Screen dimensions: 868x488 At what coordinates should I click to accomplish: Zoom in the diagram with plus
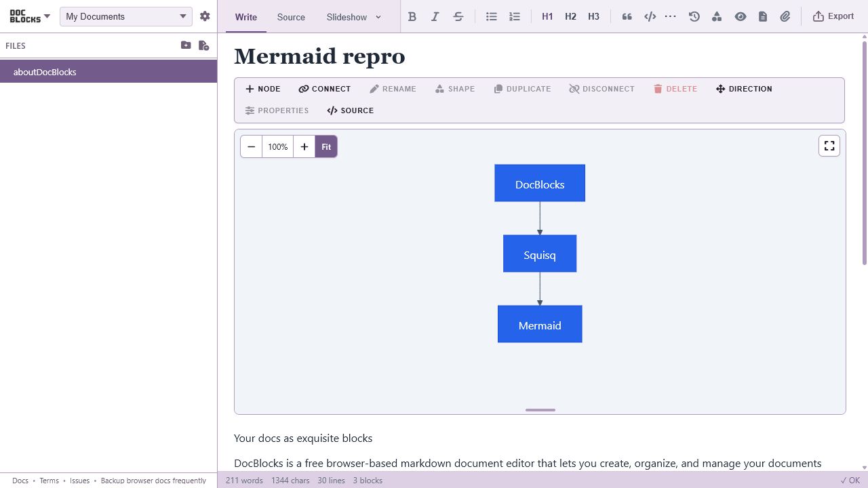[304, 146]
